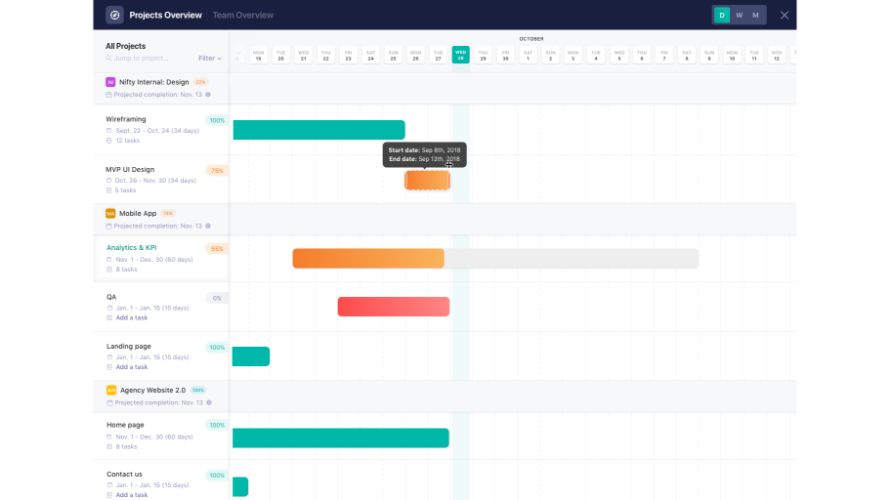890x500 pixels.
Task: Click info dot beside Agency Website projected completion
Action: coord(209,402)
